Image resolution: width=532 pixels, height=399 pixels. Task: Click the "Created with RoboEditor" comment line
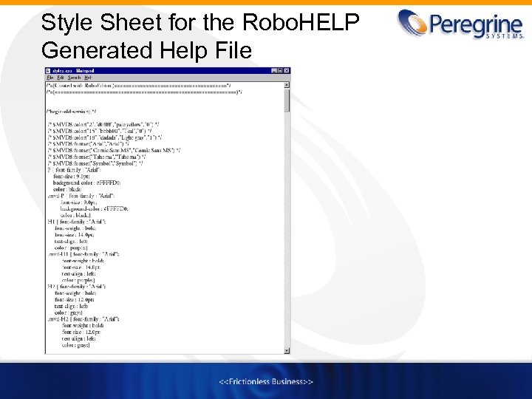[139, 86]
